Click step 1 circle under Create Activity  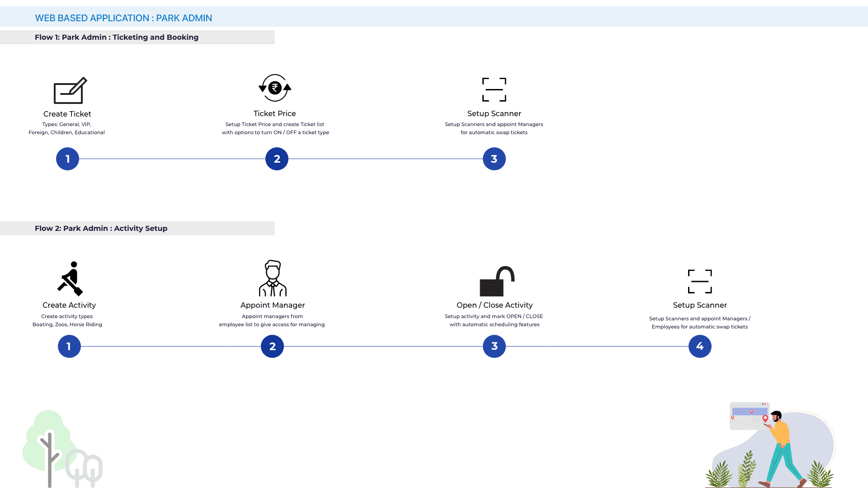pos(69,347)
